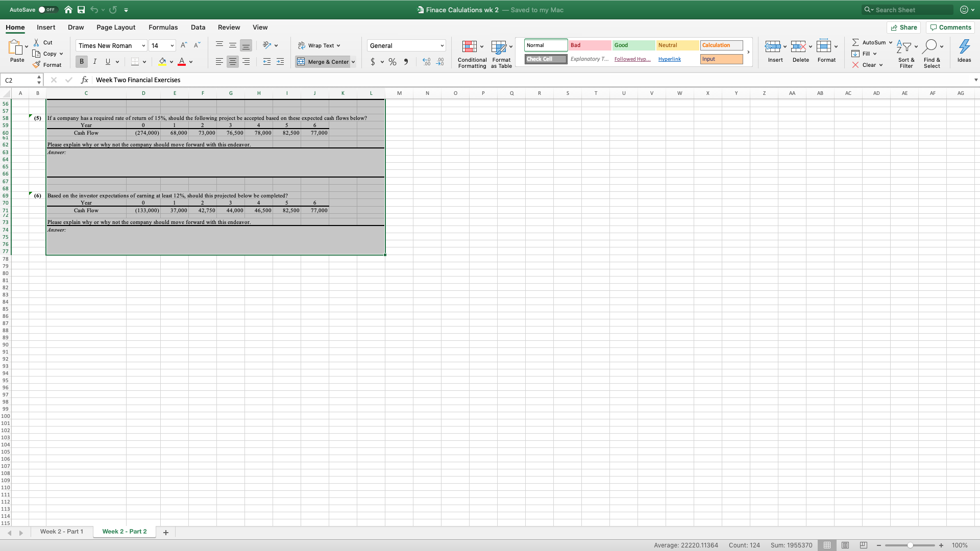Switch to the Formulas ribbon tab
This screenshot has height=551, width=980.
pyautogui.click(x=163, y=27)
